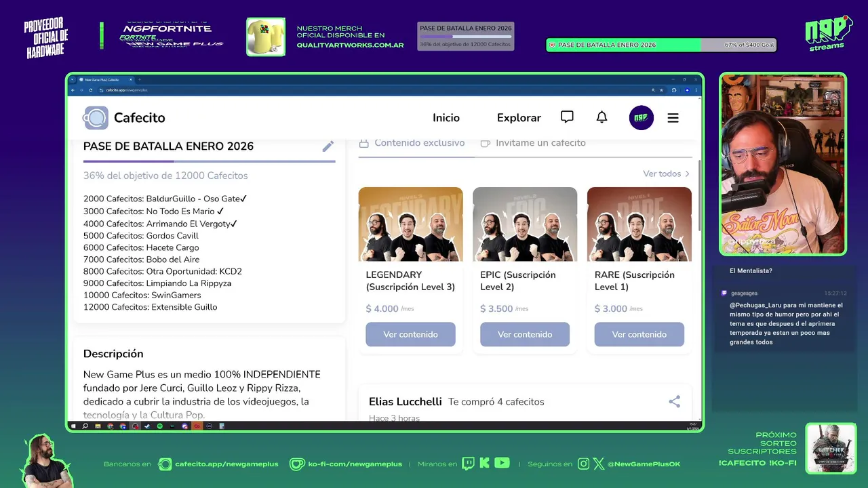Click the '36% del objetivo de 12000 Cafecitos' text
This screenshot has height=488, width=868.
point(165,176)
